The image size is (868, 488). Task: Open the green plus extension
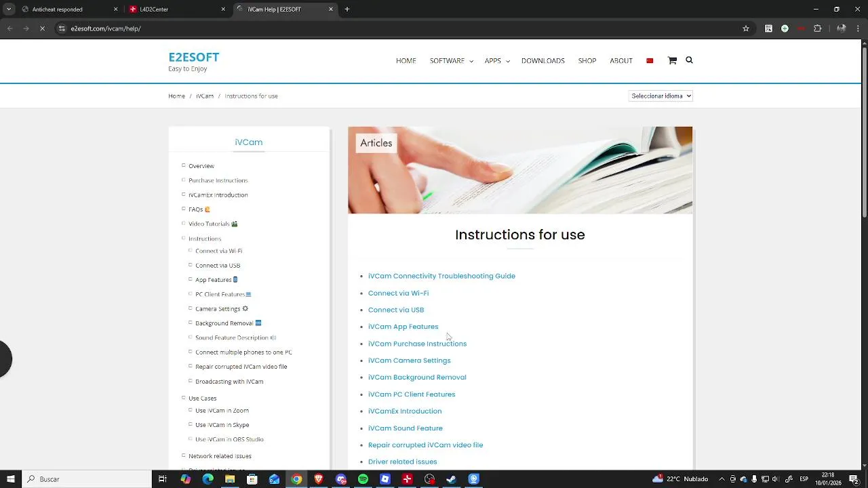(x=785, y=28)
